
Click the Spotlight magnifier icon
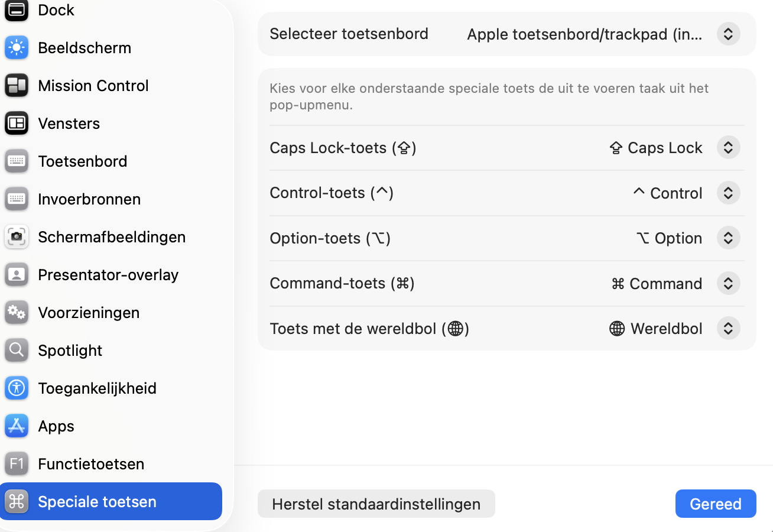16,351
